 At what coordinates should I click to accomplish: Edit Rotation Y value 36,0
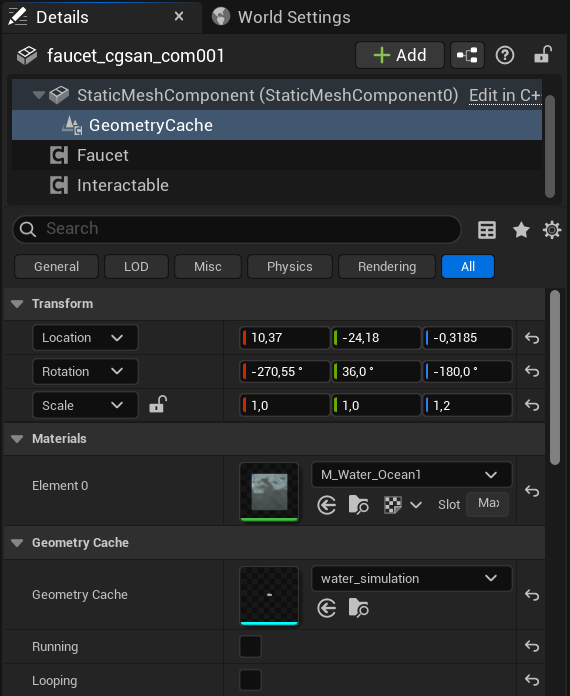click(376, 372)
